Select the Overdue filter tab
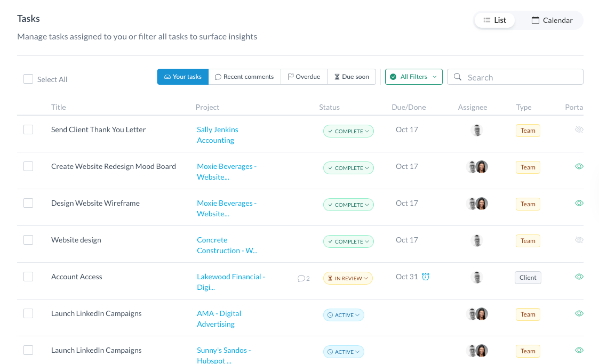 point(304,77)
